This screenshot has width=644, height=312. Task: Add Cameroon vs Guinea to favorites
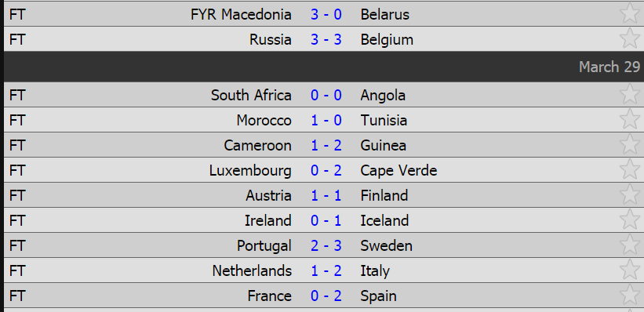click(x=630, y=144)
